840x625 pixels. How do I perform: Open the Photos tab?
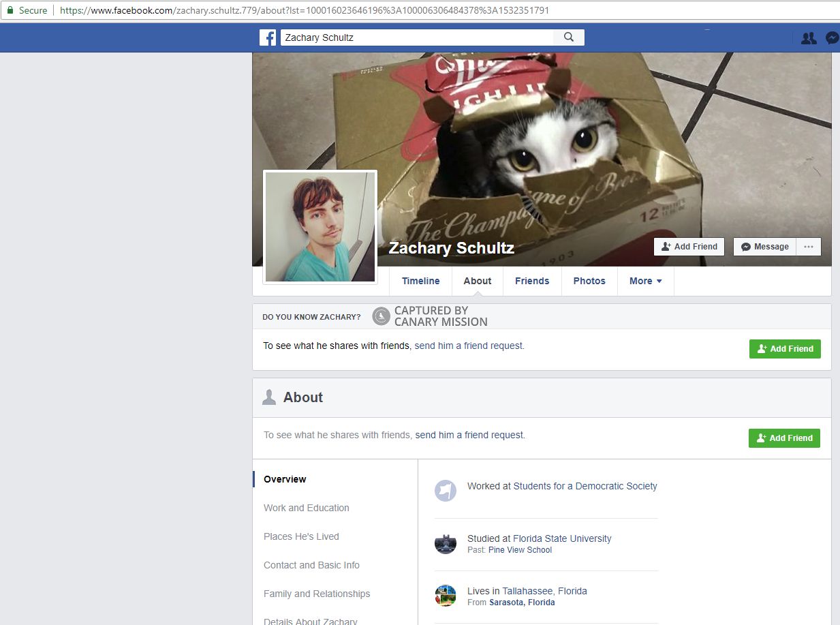coord(589,281)
